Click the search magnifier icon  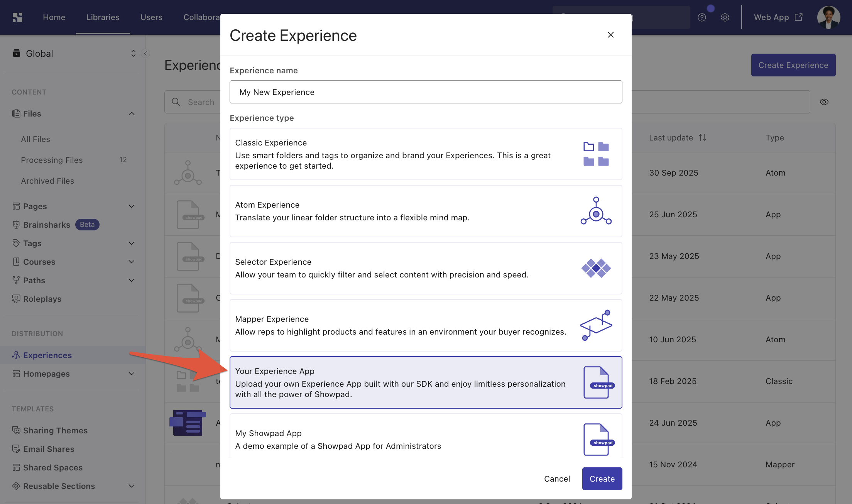[x=176, y=102]
